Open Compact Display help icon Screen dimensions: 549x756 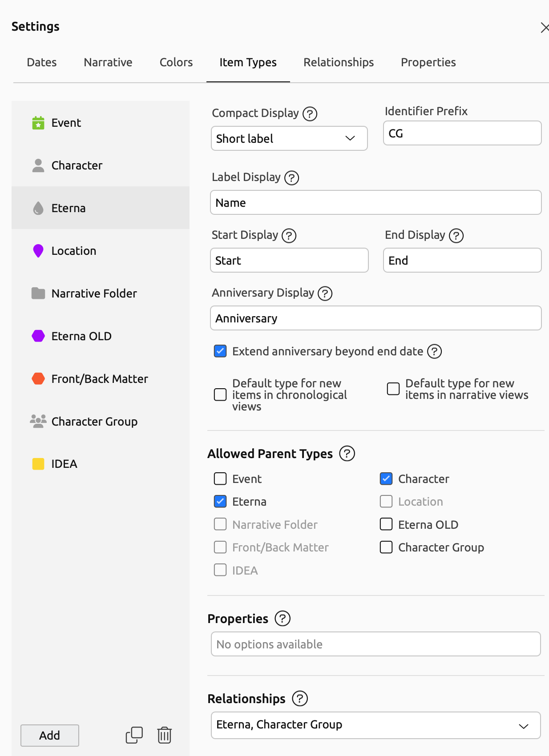[x=310, y=114]
